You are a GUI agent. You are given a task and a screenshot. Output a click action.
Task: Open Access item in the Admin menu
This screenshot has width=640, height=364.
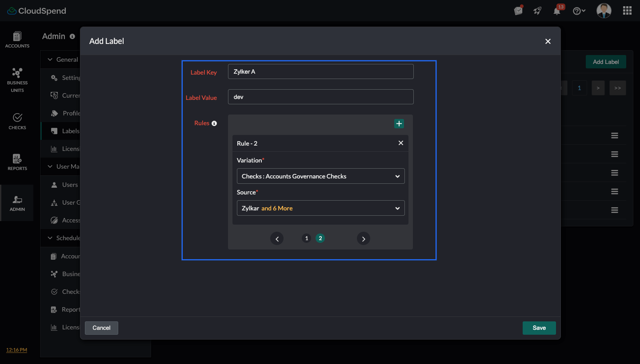pyautogui.click(x=65, y=220)
